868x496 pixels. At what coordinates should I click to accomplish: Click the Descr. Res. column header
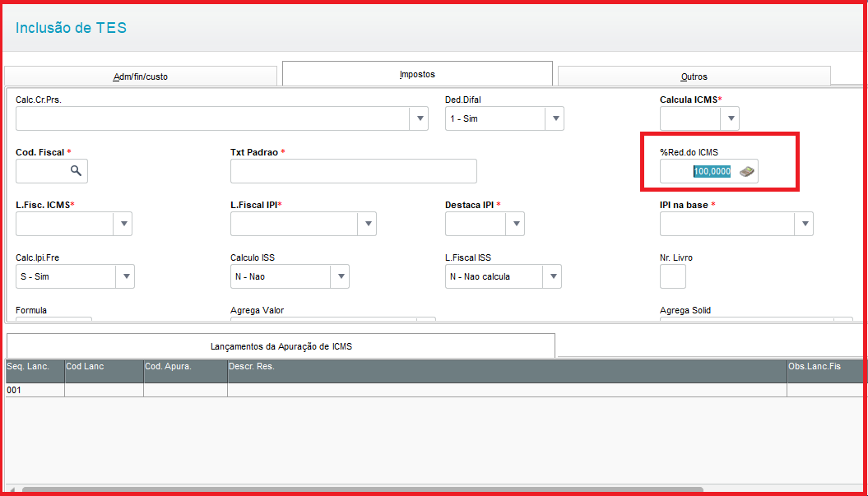tap(507, 371)
